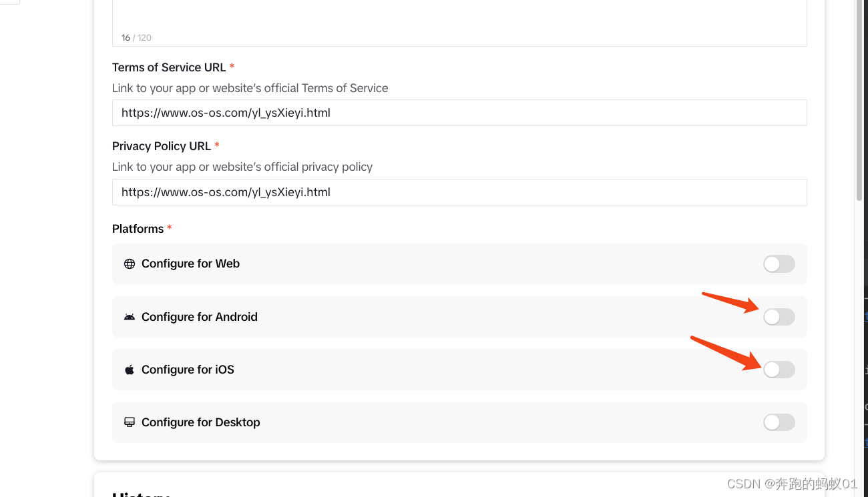The height and width of the screenshot is (497, 868).
Task: Click the page's vertical scrollbar thumb
Action: coord(859,100)
